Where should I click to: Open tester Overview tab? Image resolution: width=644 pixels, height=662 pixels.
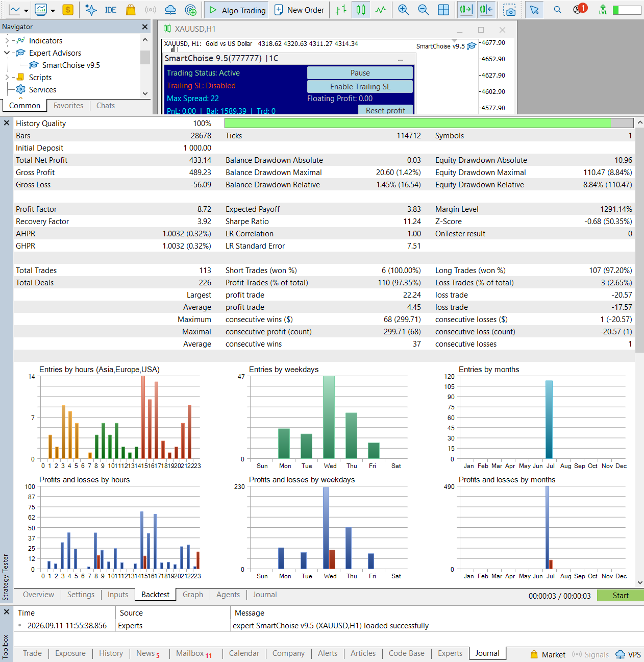tap(38, 595)
